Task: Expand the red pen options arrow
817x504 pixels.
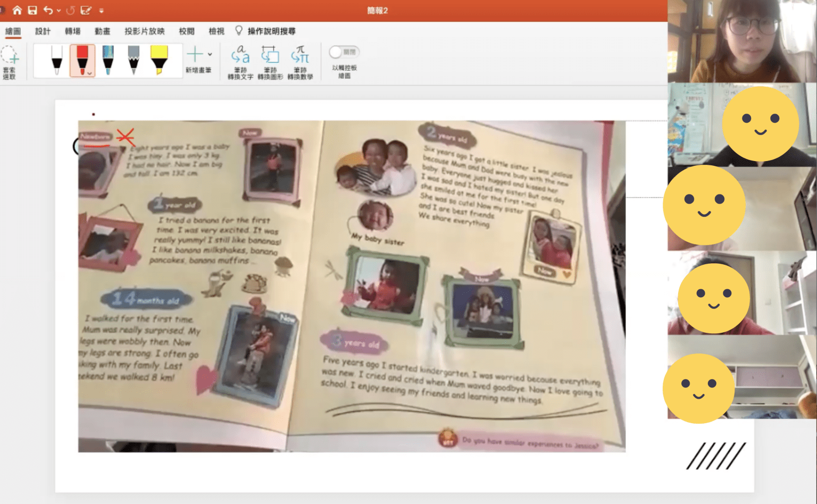Action: [90, 73]
